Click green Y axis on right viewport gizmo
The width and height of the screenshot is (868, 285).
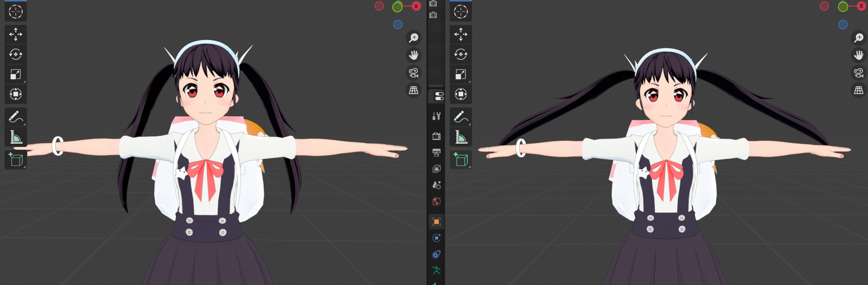point(843,6)
